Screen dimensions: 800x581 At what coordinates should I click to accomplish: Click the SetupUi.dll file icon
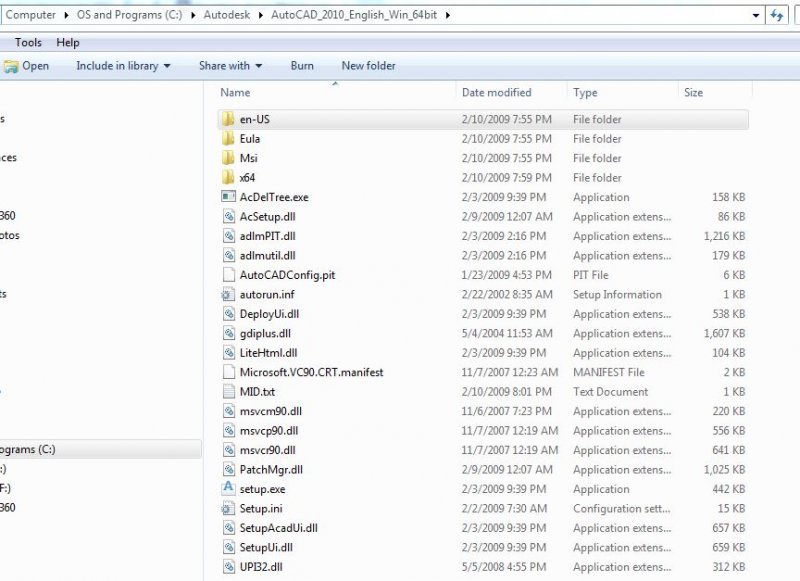(x=229, y=547)
